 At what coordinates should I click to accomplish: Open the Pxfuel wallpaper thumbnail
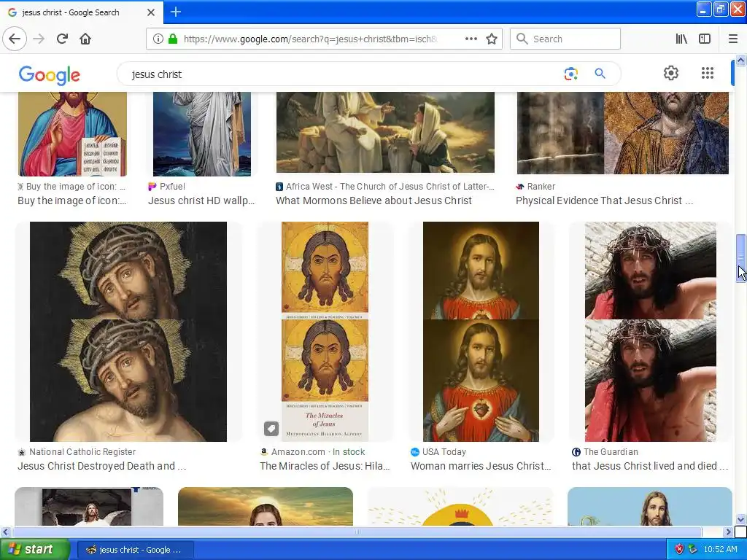point(202,134)
